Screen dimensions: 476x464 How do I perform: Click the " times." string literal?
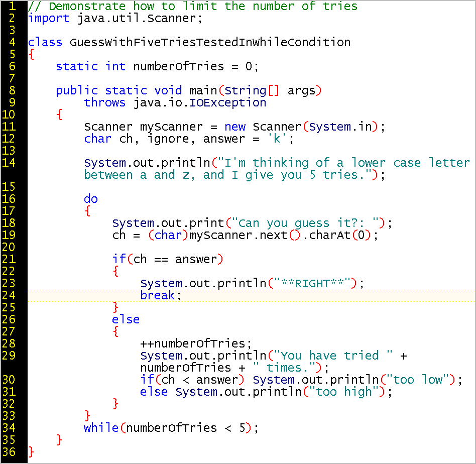point(284,368)
